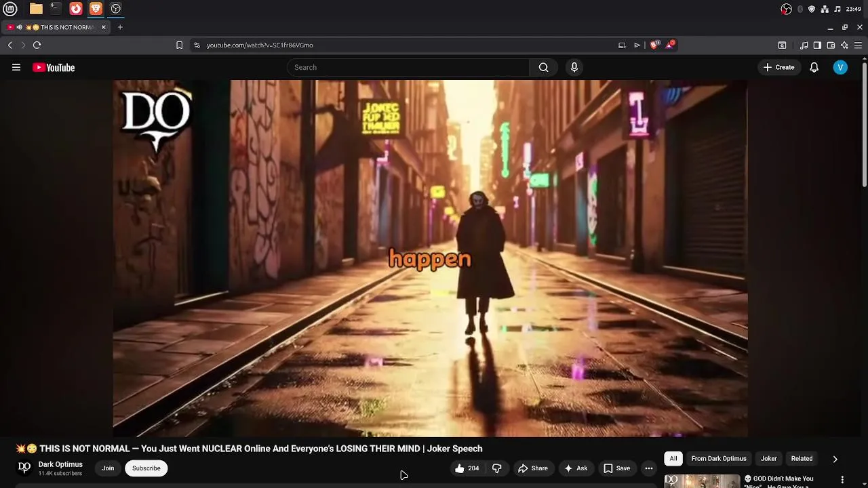Go back to the previous page
The image size is (868, 488).
pyautogui.click(x=10, y=45)
